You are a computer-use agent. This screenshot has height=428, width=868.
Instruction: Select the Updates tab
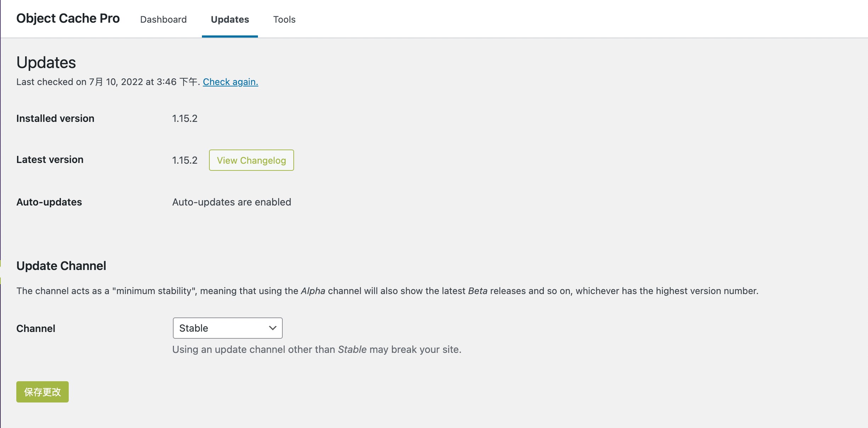(x=230, y=19)
